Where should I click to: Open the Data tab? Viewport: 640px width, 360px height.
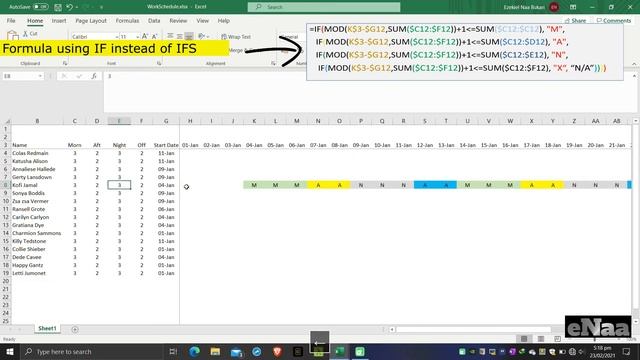[x=154, y=20]
